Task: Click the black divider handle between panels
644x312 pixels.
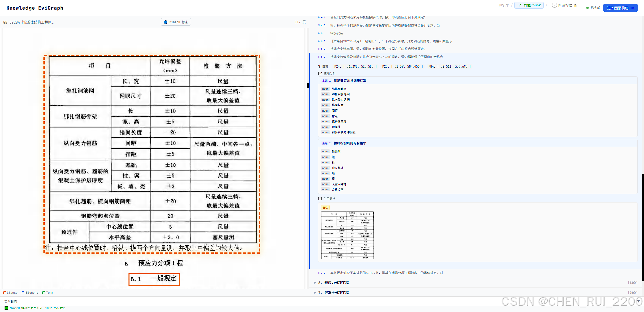Action: pyautogui.click(x=308, y=85)
